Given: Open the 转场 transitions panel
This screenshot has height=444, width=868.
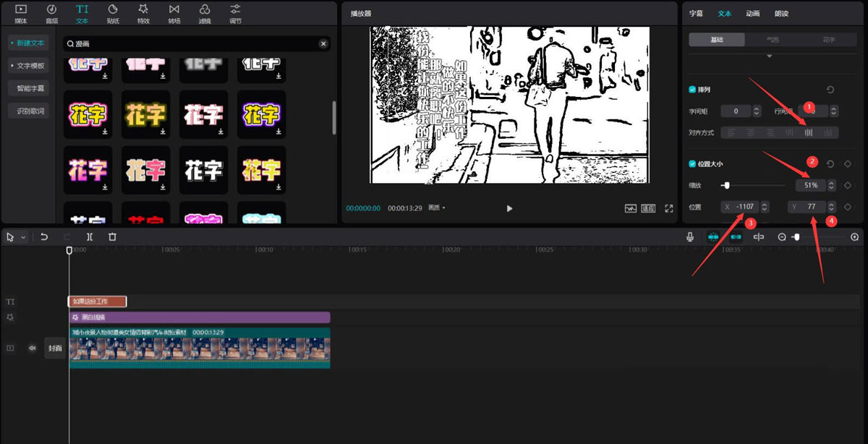Looking at the screenshot, I should (174, 13).
